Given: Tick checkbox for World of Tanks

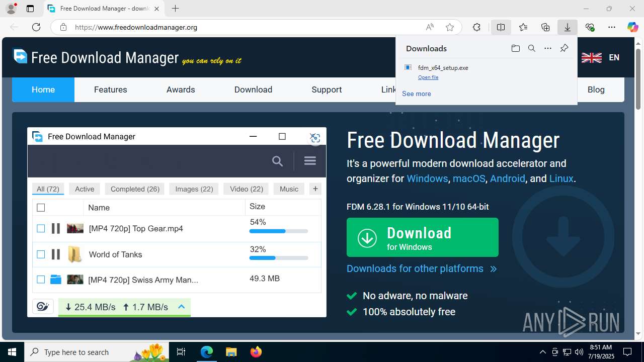Looking at the screenshot, I should coord(41,254).
